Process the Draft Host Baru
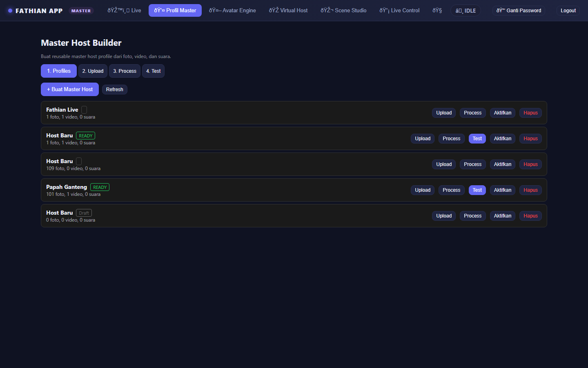This screenshot has height=368, width=588. point(473,216)
